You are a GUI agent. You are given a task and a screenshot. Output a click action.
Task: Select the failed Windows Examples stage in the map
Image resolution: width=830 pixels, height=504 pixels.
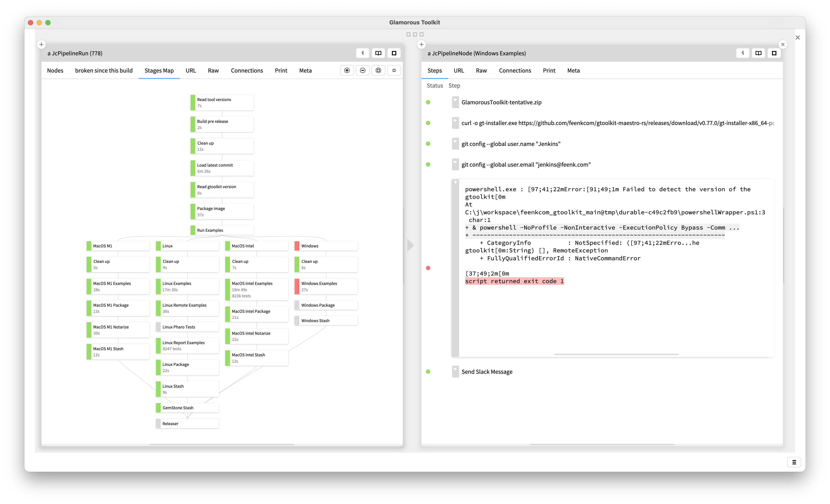(x=325, y=286)
